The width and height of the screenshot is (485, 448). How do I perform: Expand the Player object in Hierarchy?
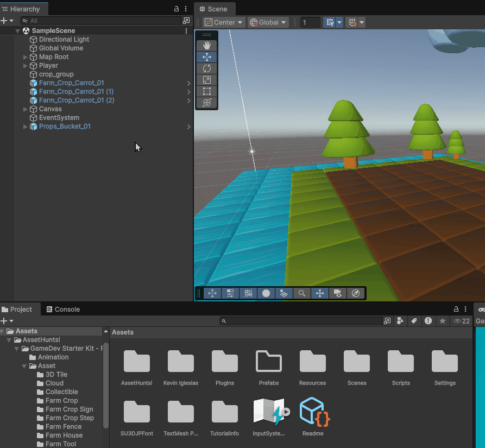coord(26,66)
